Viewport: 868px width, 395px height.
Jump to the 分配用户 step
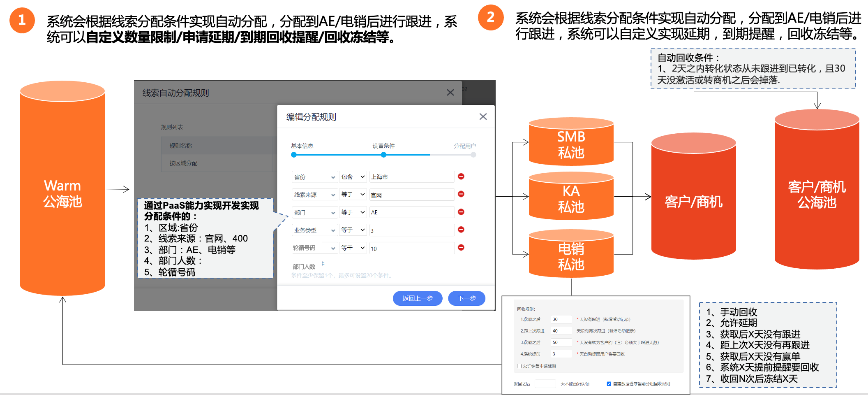tap(473, 155)
